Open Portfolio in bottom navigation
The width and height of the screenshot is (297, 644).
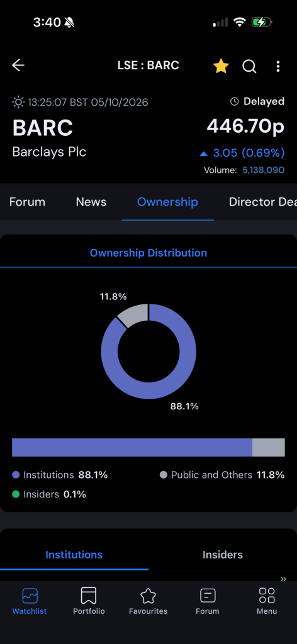(89, 601)
